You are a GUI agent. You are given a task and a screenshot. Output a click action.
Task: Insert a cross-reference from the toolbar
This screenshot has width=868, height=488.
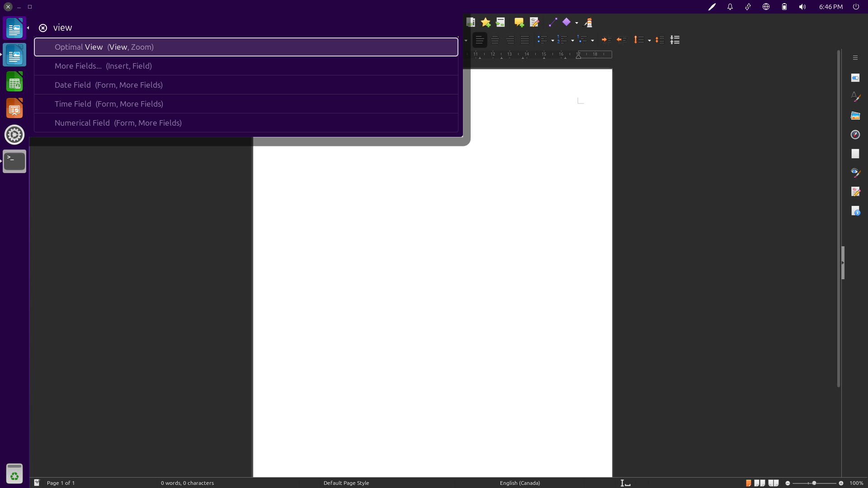500,22
